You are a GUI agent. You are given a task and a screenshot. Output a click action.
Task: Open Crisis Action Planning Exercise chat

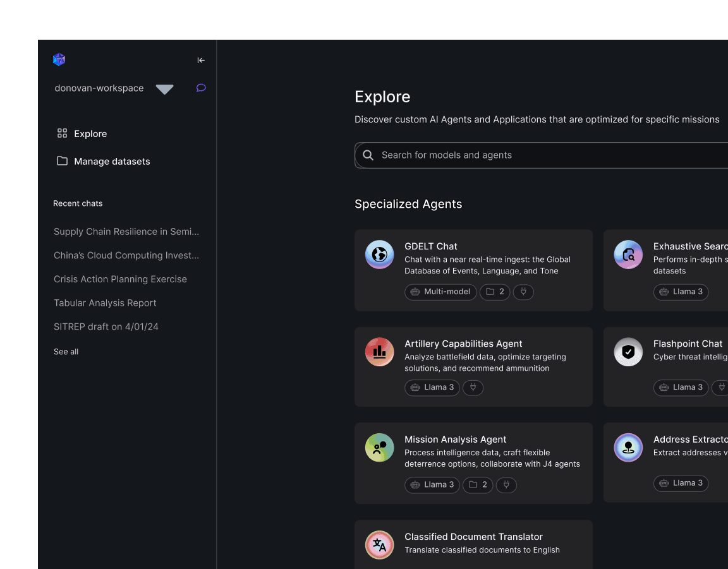[x=120, y=279]
